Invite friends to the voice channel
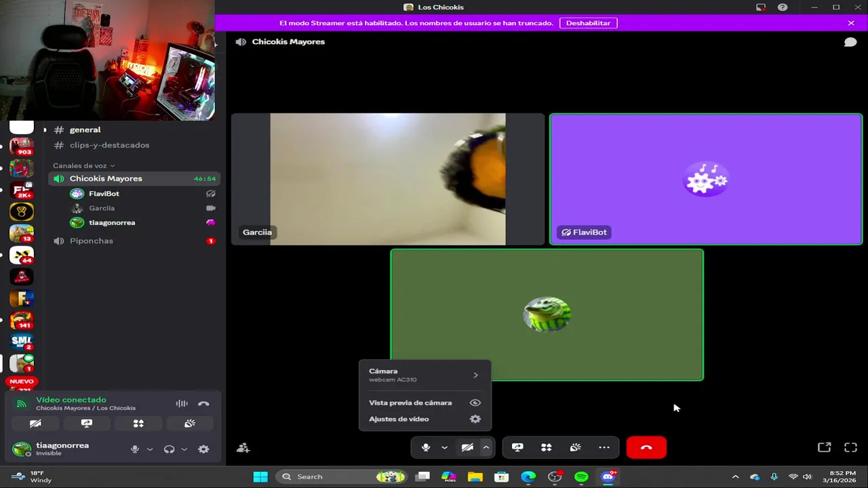868x488 pixels. [x=243, y=447]
